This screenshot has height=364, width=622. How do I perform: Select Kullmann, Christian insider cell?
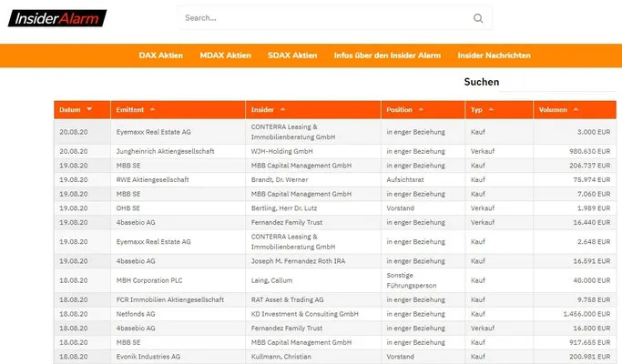coord(313,357)
